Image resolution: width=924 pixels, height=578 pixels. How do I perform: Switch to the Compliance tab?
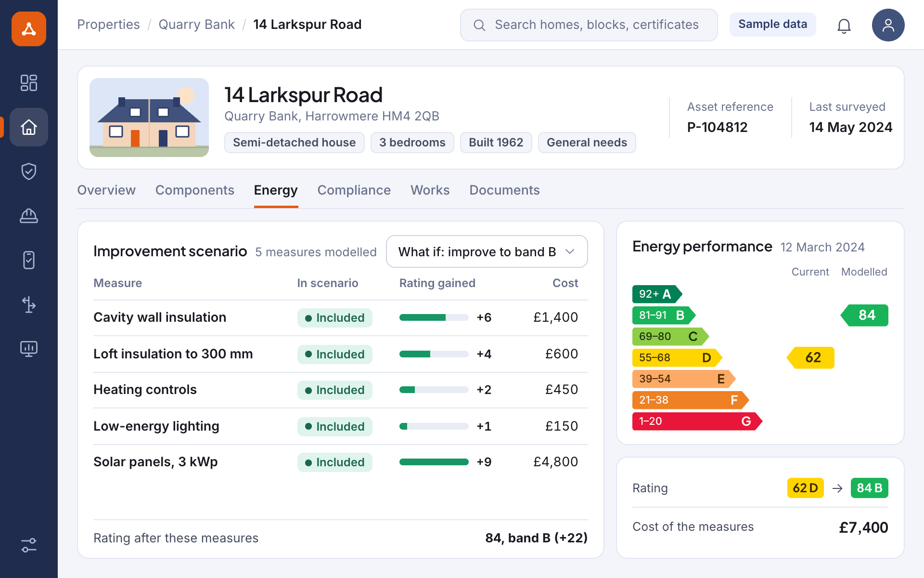(x=354, y=190)
